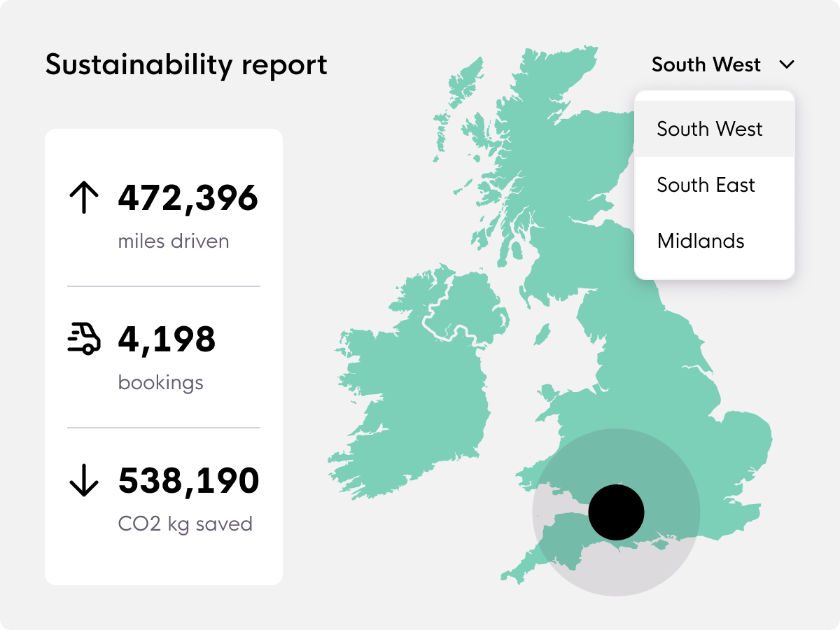This screenshot has width=840, height=630.
Task: Select South West from the region list
Action: (709, 129)
